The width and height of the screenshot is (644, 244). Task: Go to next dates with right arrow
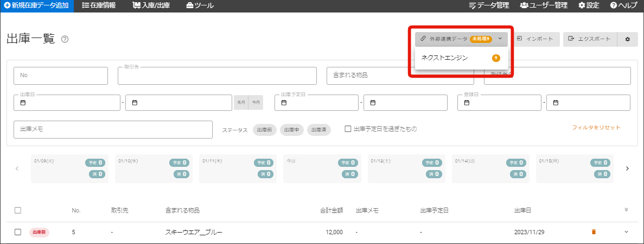pyautogui.click(x=627, y=168)
